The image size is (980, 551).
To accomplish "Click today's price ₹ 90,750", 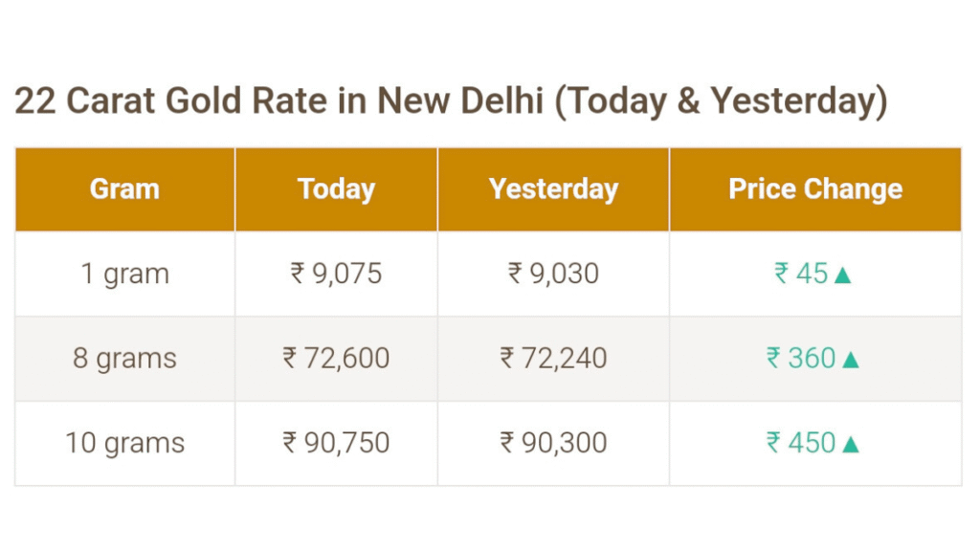I will pyautogui.click(x=336, y=443).
